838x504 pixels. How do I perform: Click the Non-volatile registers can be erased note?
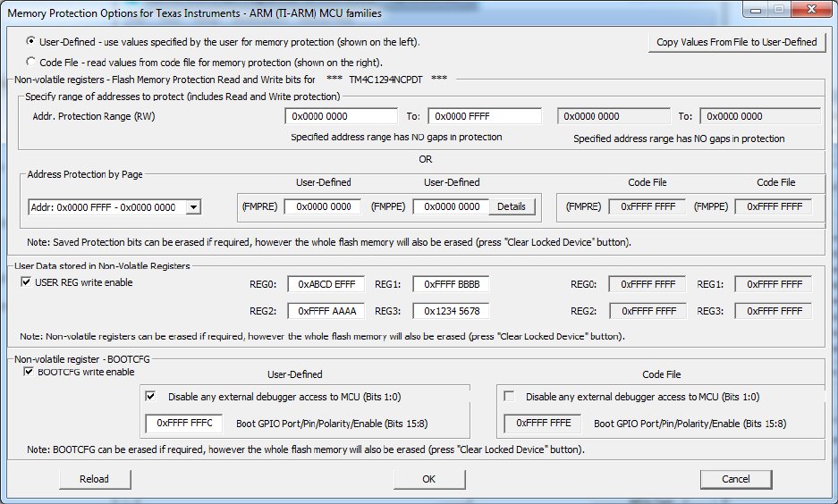pyautogui.click(x=322, y=336)
